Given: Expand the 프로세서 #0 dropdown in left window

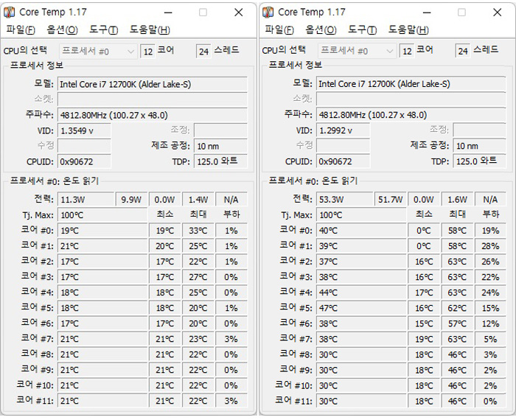Looking at the screenshot, I should [98, 52].
